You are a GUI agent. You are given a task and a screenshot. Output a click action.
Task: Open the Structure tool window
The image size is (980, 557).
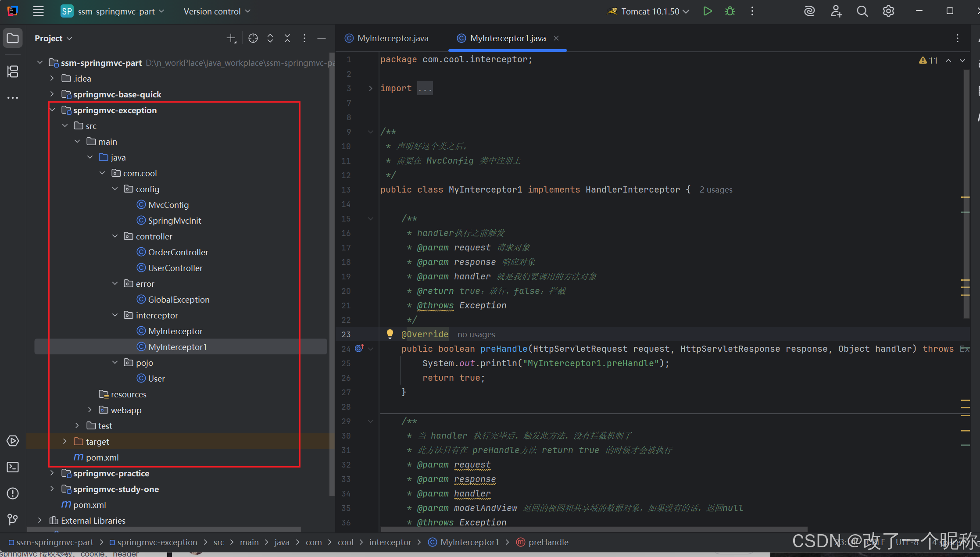pos(13,71)
